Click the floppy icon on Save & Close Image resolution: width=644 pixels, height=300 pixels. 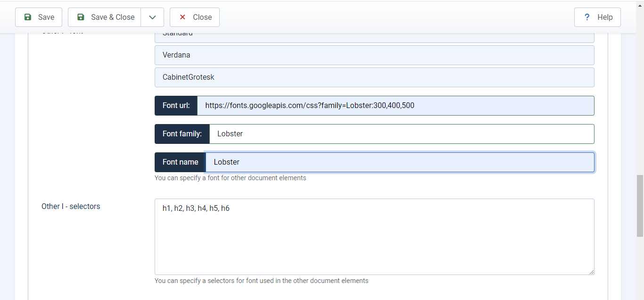click(81, 17)
